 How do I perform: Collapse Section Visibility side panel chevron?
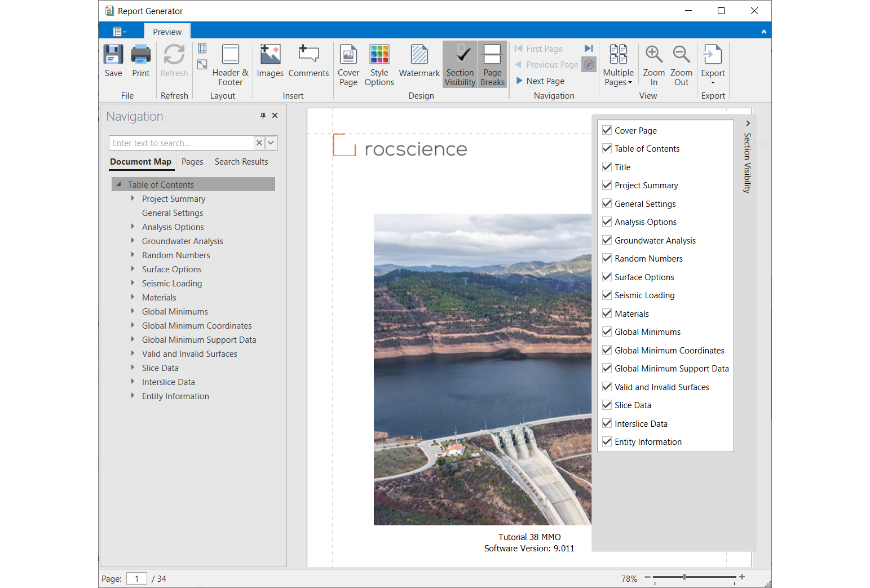point(748,123)
